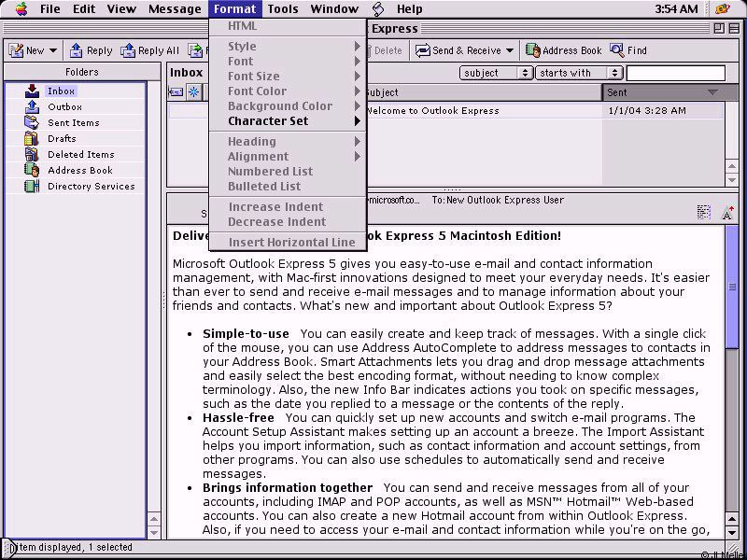Choose Insert Horizontal Line menu item
This screenshot has width=747, height=560.
[288, 242]
